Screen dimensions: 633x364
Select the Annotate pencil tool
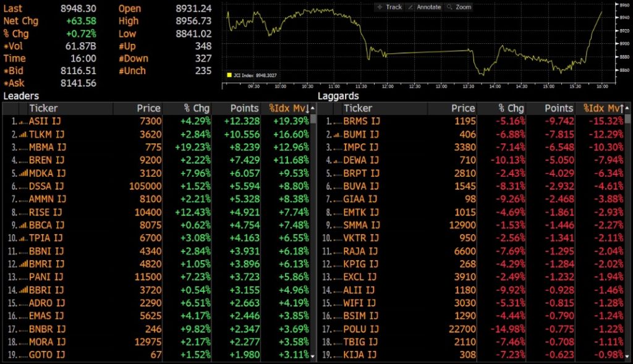coord(425,7)
